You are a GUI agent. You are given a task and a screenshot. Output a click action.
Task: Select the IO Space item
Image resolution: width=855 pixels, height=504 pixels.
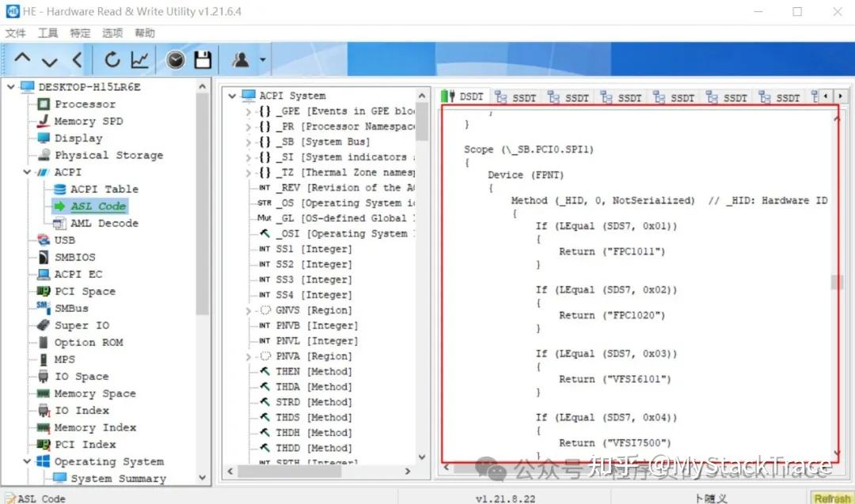click(x=82, y=377)
